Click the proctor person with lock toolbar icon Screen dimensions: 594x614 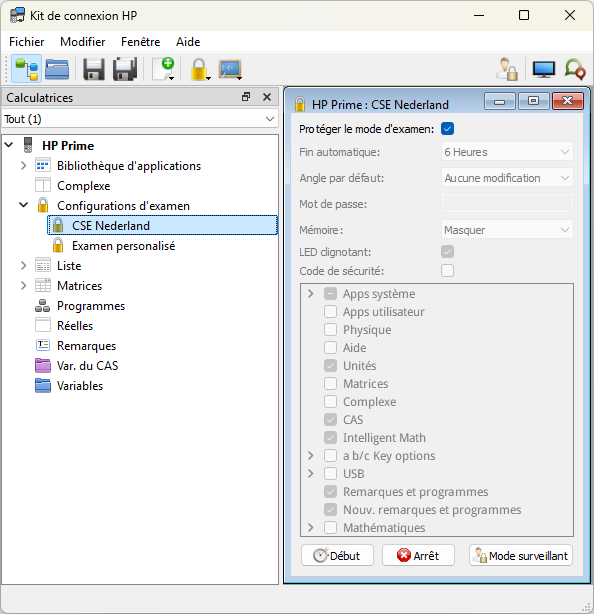pyautogui.click(x=507, y=69)
